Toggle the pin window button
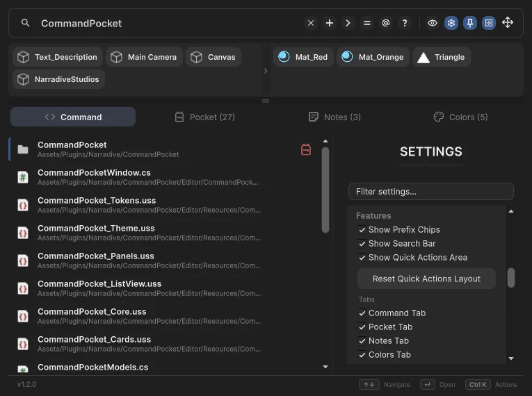 (x=470, y=23)
